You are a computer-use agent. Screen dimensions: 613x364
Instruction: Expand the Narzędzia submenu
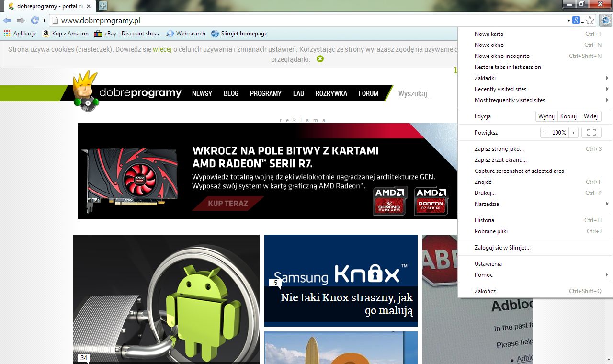click(x=535, y=204)
